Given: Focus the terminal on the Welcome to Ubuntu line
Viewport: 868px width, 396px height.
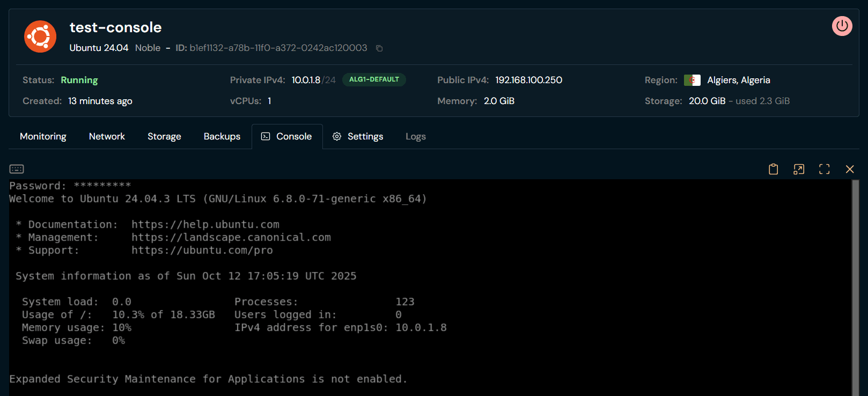Looking at the screenshot, I should coord(217,199).
